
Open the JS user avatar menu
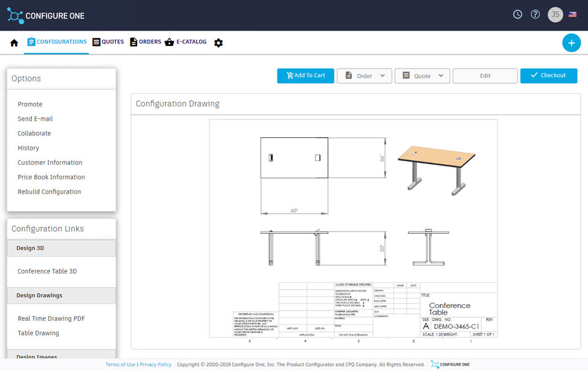[x=556, y=15]
